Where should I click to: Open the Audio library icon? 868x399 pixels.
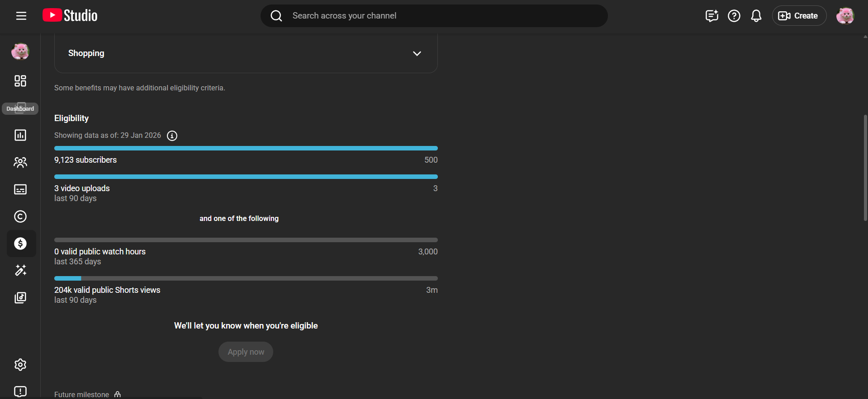click(x=20, y=297)
